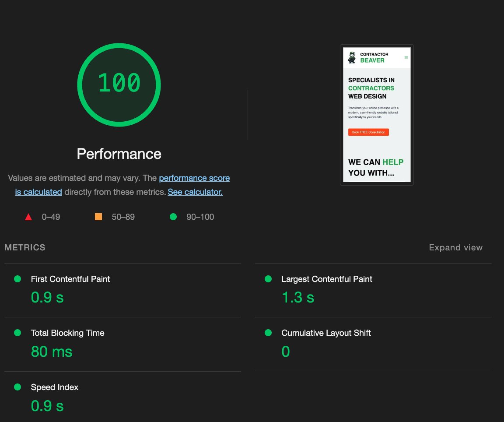The width and height of the screenshot is (504, 422).
Task: Open the Expand view control
Action: click(x=455, y=247)
